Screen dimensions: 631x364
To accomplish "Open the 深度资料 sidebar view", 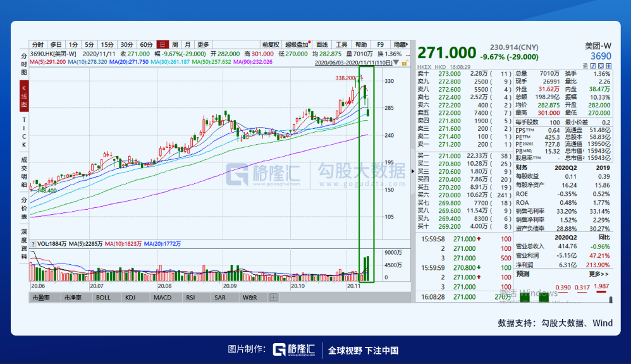I will [x=24, y=245].
